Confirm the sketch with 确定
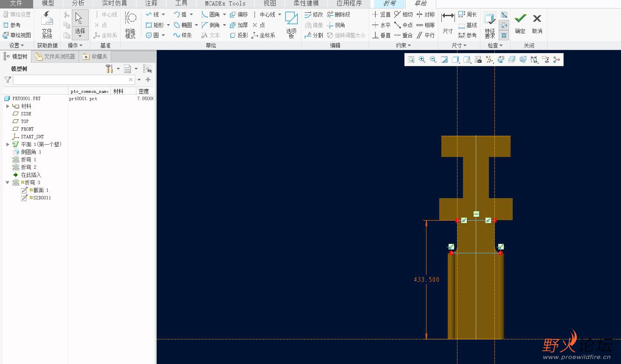Image resolution: width=621 pixels, height=364 pixels. (x=520, y=23)
